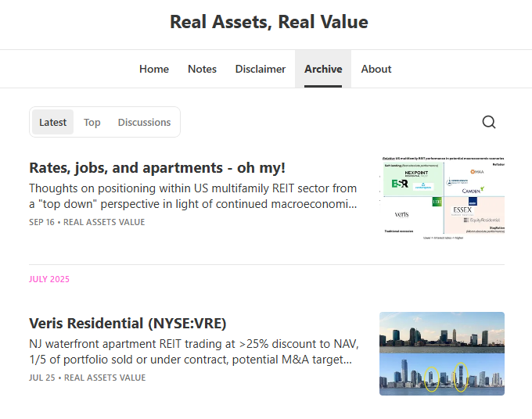
Task: Select the Latest sort option
Action: [52, 122]
